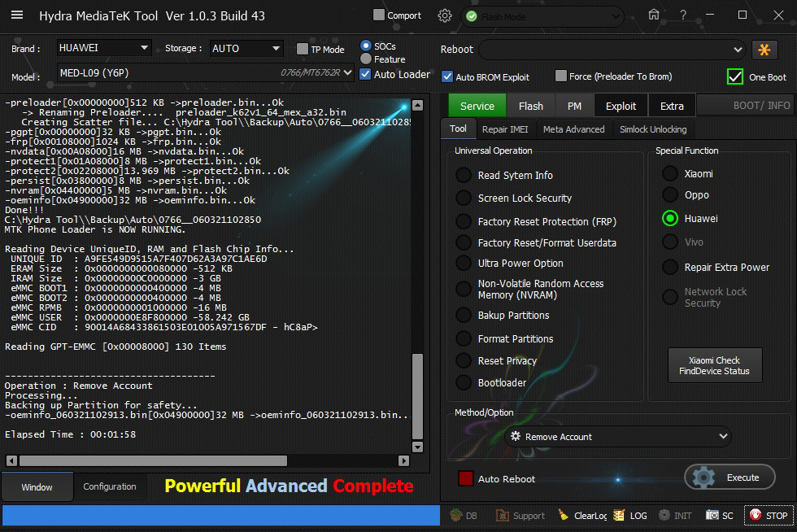This screenshot has width=797, height=532.
Task: Open the LOG icon in status bar
Action: coord(619,516)
